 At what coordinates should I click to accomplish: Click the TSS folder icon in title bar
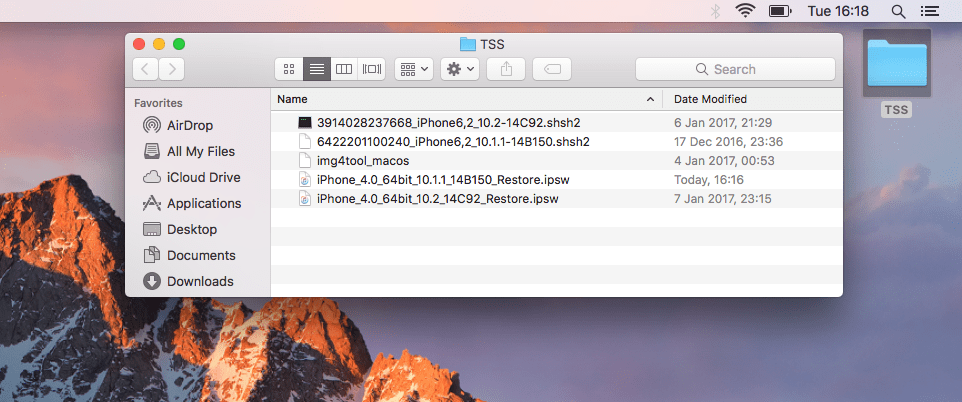(468, 44)
